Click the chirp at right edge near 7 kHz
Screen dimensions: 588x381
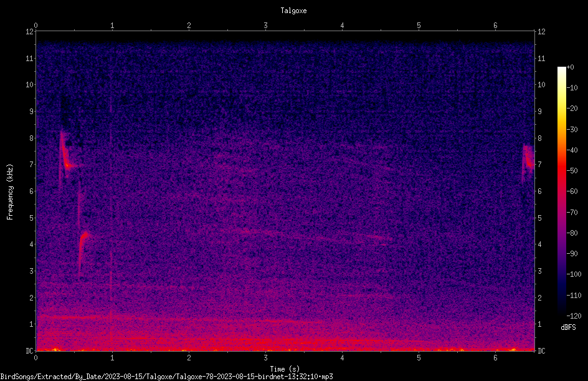tap(528, 162)
